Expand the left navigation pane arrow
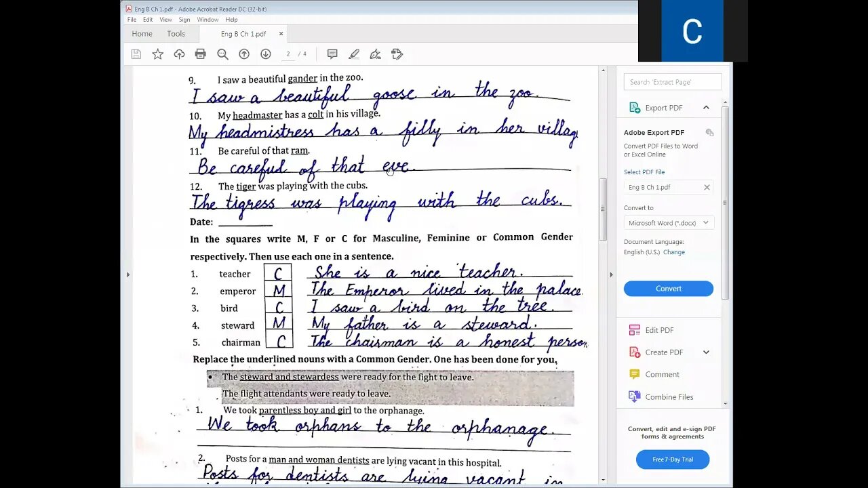Screen dimensions: 868x488 tap(127, 274)
